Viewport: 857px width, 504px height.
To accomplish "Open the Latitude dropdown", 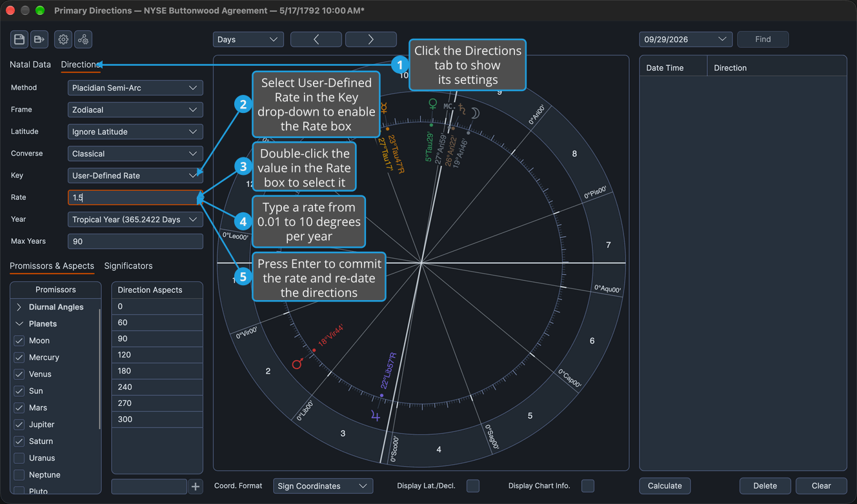I will 136,132.
